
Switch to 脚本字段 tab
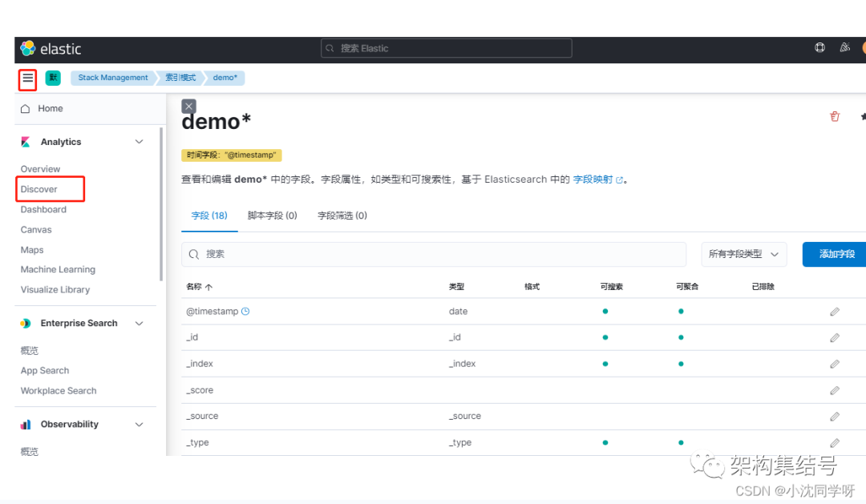(272, 216)
